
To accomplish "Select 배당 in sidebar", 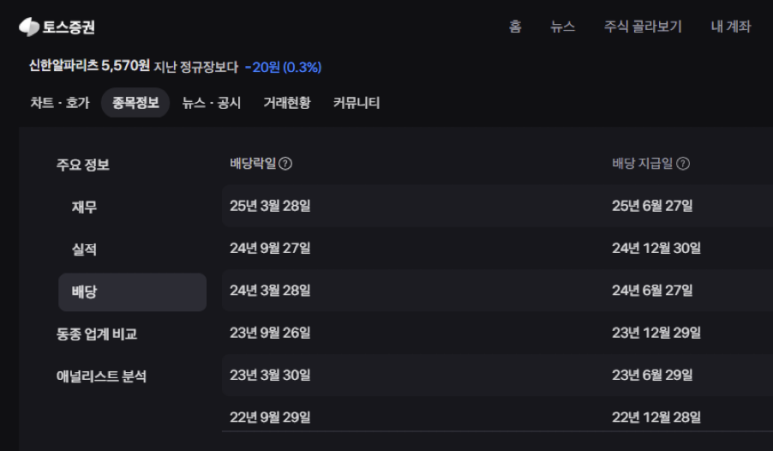I will (x=132, y=292).
